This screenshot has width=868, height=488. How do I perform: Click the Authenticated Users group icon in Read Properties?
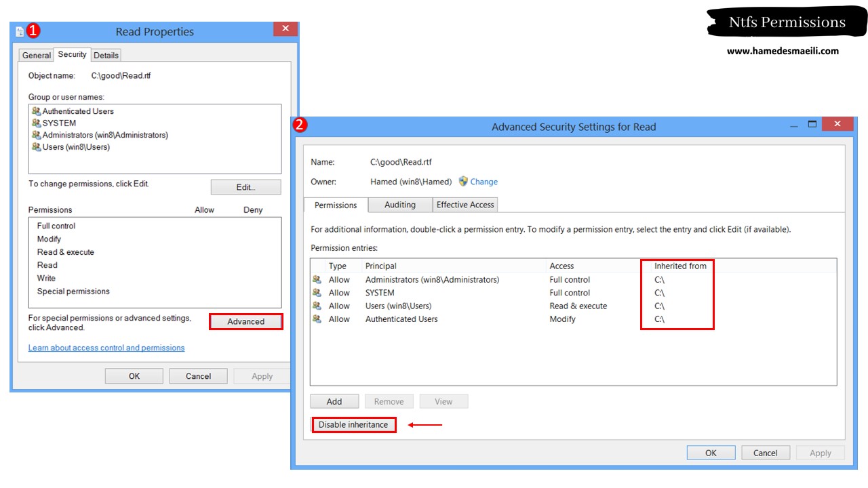click(36, 111)
